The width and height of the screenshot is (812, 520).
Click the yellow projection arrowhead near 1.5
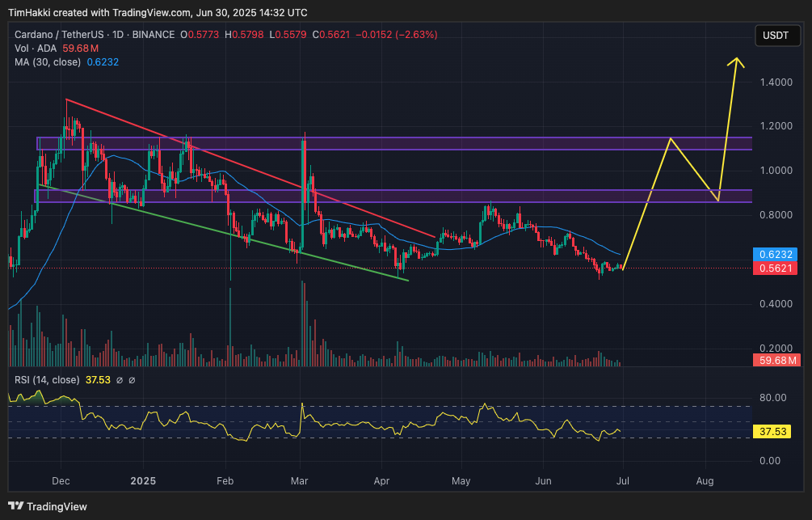[735, 61]
